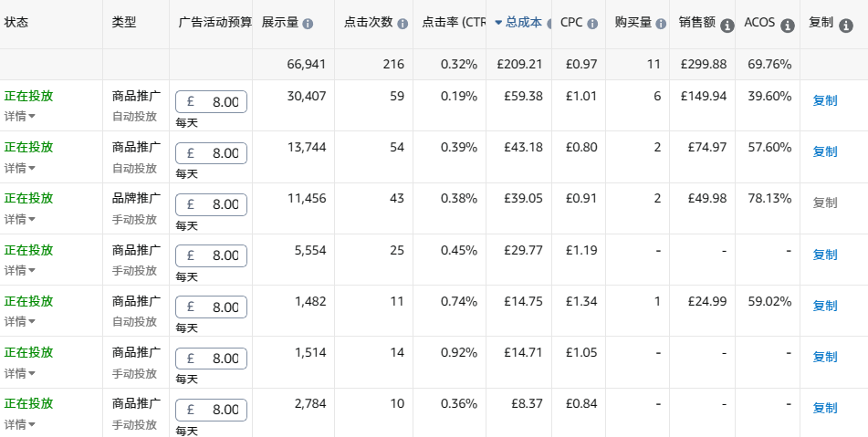Click 复制 in the £14.71 cost row
The height and width of the screenshot is (437, 868).
[x=824, y=357]
